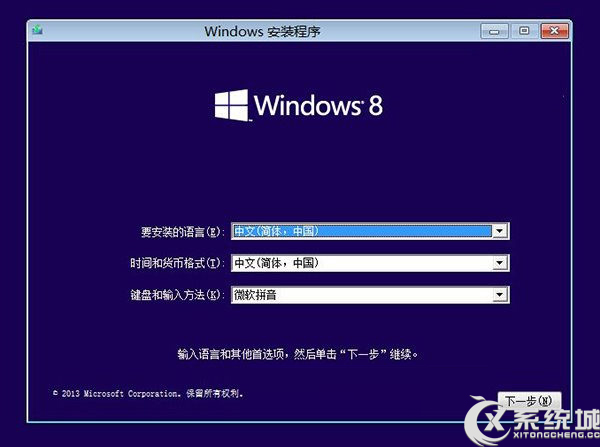Maximize the Windows 安装程序 window
Image resolution: width=600 pixels, height=447 pixels.
coord(524,31)
